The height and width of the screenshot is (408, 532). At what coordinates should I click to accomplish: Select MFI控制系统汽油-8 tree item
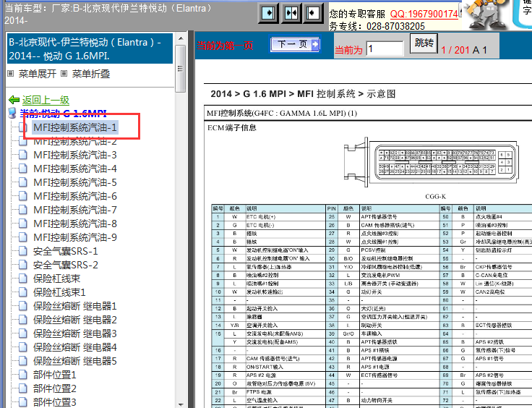pos(75,224)
